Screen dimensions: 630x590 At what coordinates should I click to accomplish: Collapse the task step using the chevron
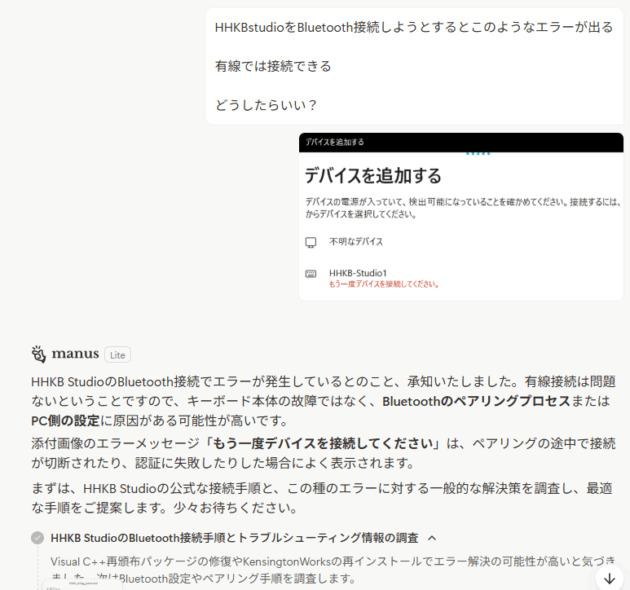[x=432, y=537]
